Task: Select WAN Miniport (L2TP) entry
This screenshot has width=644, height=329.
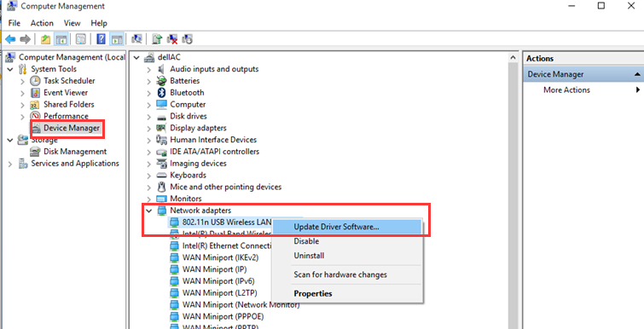Action: pyautogui.click(x=220, y=293)
